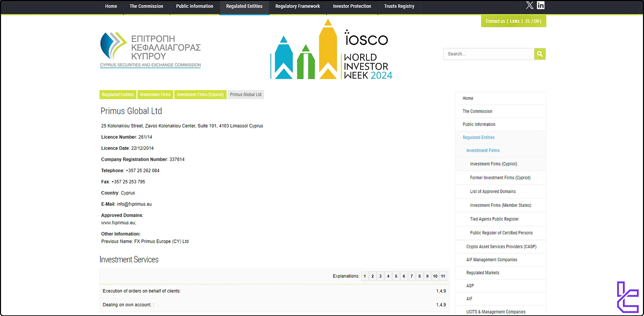This screenshot has width=644, height=316.
Task: Open the X (Twitter) social icon
Action: pos(530,5)
